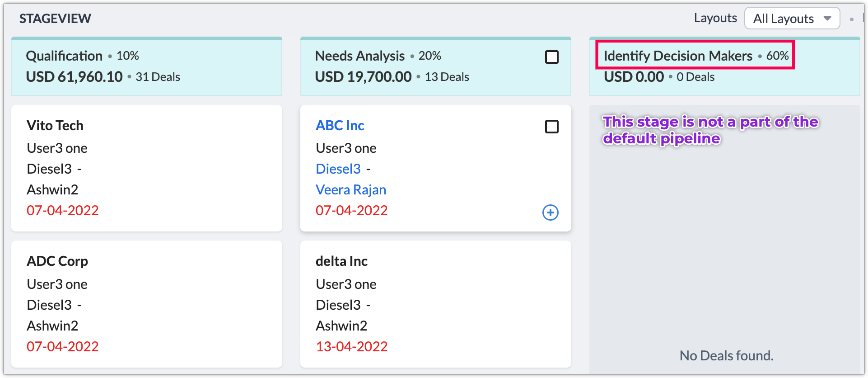The image size is (868, 378).
Task: Click the 07-04-2022 date on Vito Tech
Action: 62,210
